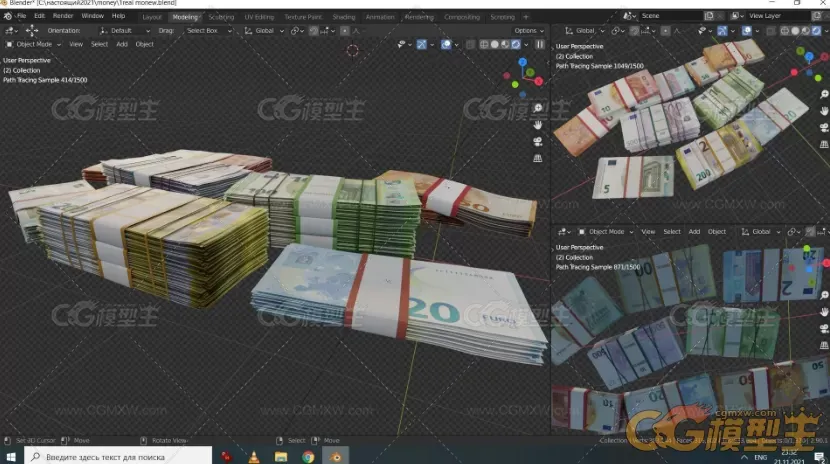Click the zoom icon in top-right viewport
830x464 pixels.
point(824,94)
